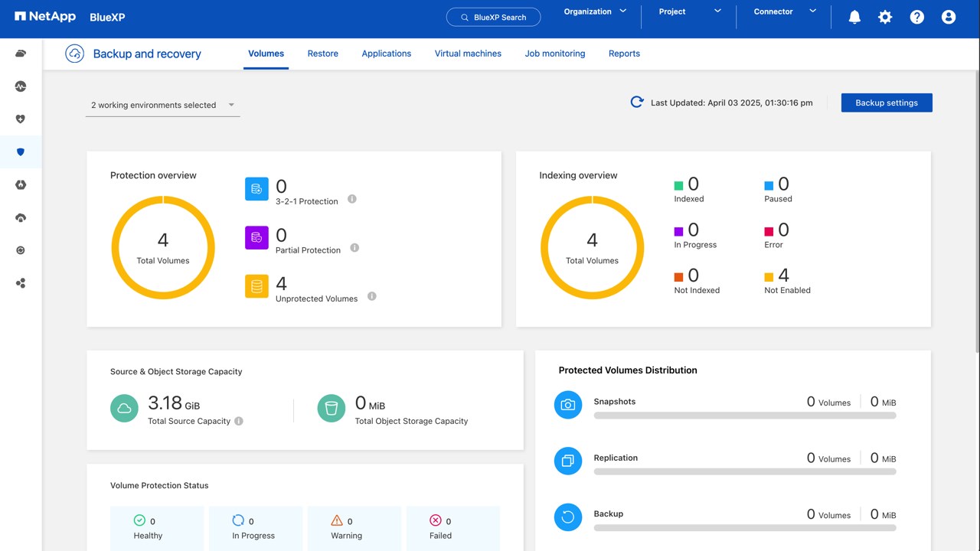Click the notifications bell icon
The height and width of the screenshot is (551, 980).
[x=854, y=17]
